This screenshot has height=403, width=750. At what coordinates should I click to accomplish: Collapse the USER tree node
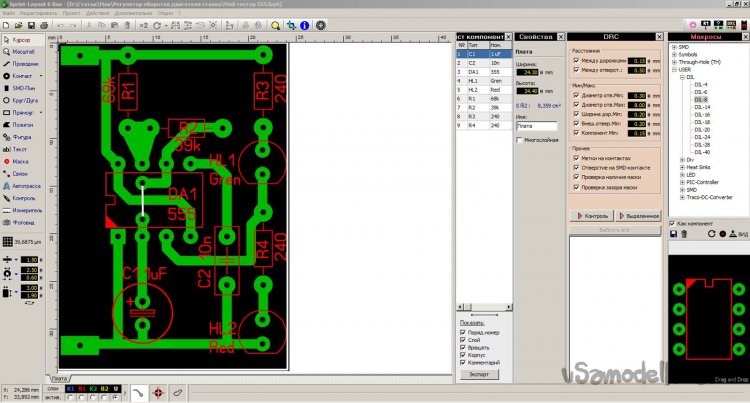click(673, 68)
